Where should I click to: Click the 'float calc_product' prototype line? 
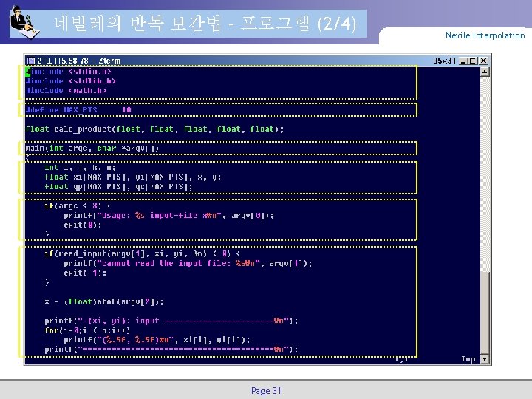click(x=154, y=129)
